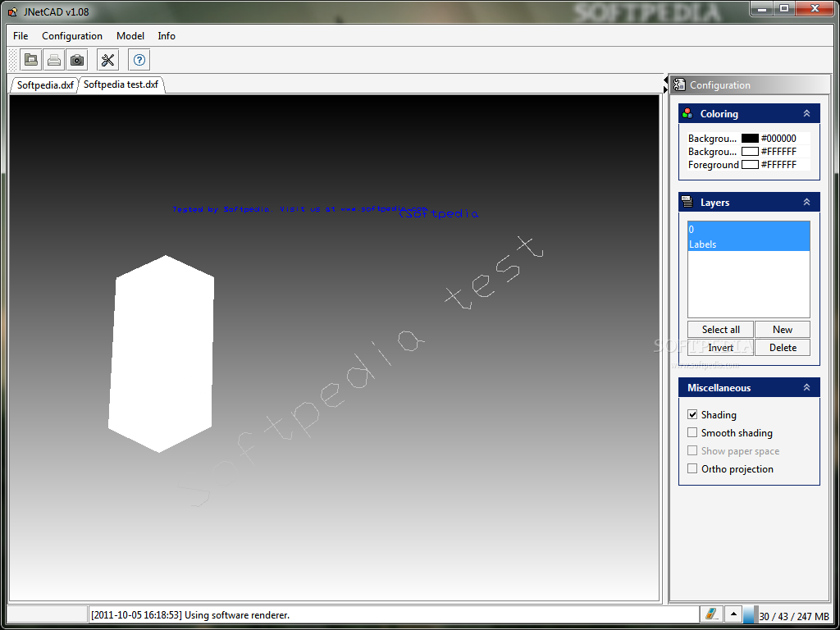Viewport: 840px width, 630px height.
Task: Click the Open file folder icon in the toolbar
Action: pyautogui.click(x=31, y=59)
